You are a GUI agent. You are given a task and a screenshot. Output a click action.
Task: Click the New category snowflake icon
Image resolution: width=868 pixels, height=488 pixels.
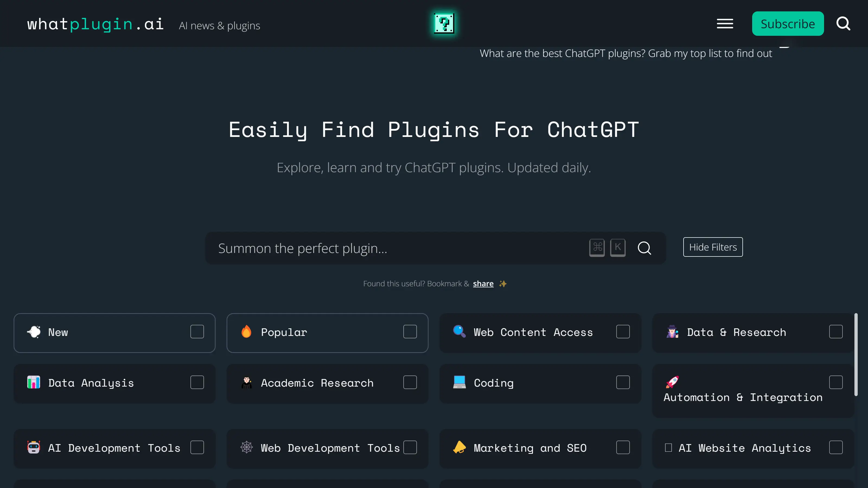click(x=33, y=332)
